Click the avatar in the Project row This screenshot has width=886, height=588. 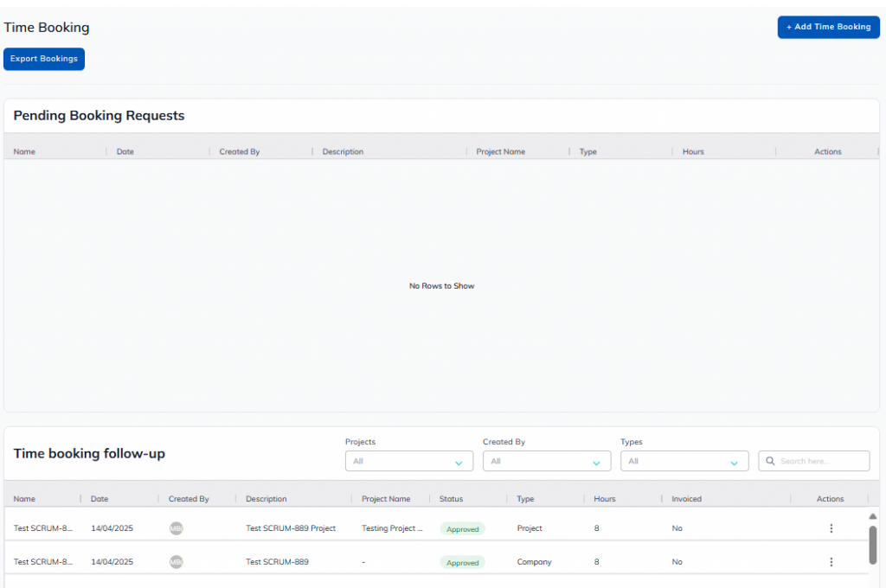[x=177, y=528]
